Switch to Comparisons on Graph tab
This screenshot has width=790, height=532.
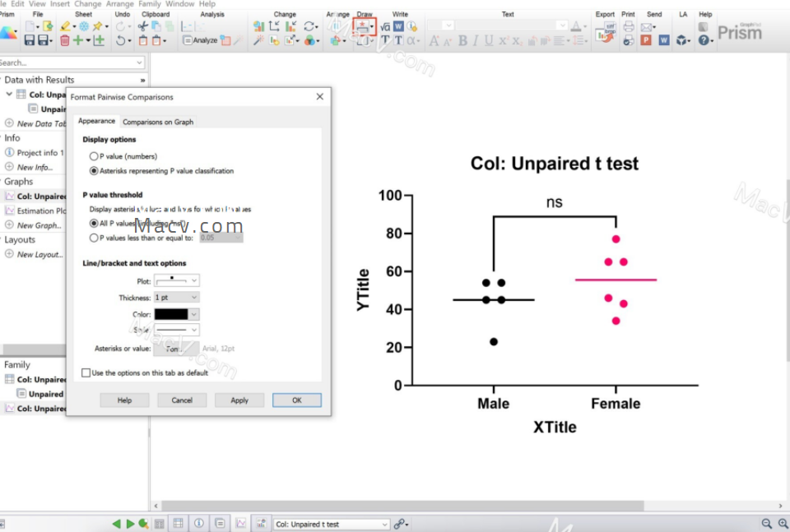(x=158, y=122)
